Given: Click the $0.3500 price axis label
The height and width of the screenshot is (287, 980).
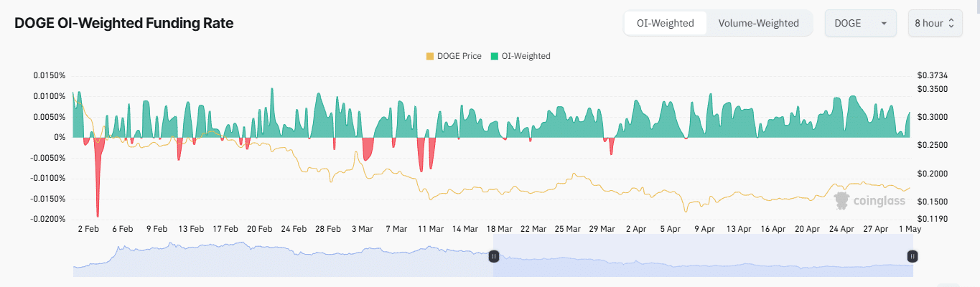Looking at the screenshot, I should click(x=933, y=89).
